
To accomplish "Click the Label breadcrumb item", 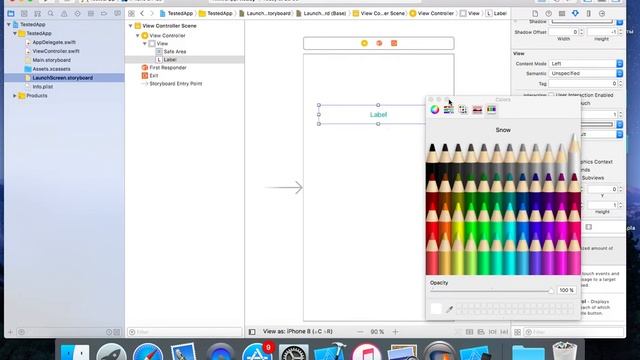I will (x=496, y=13).
